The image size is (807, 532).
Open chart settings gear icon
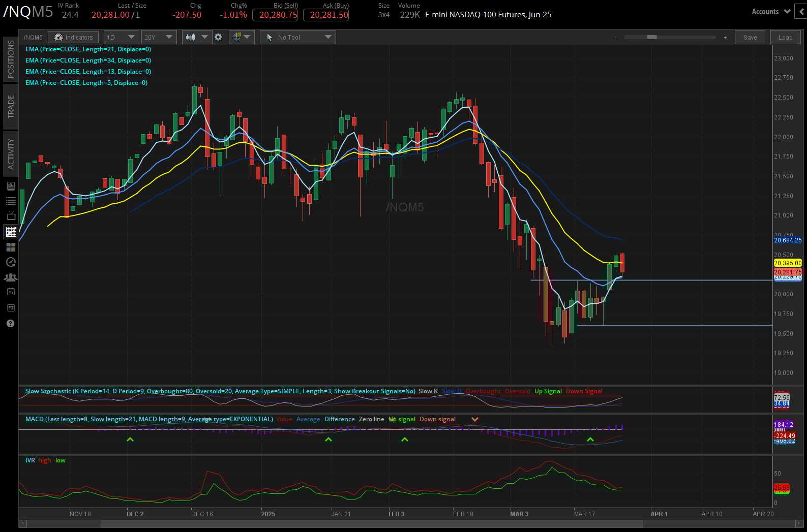[218, 37]
